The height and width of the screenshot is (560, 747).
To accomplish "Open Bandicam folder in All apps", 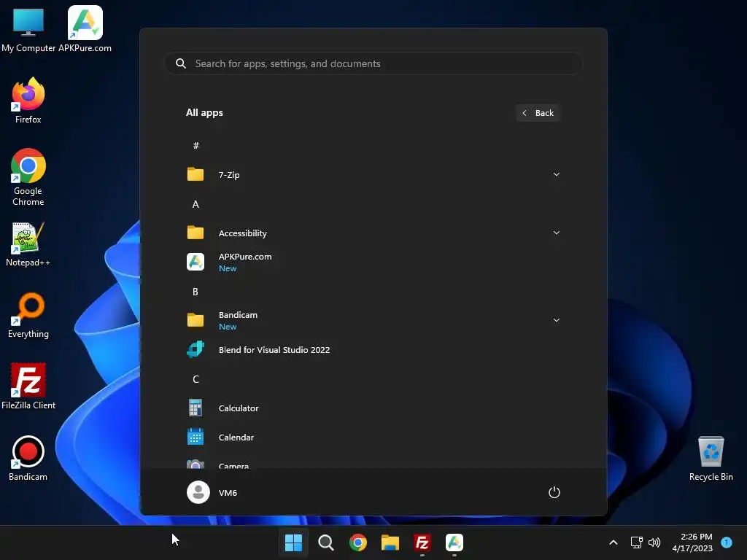I will [373, 321].
